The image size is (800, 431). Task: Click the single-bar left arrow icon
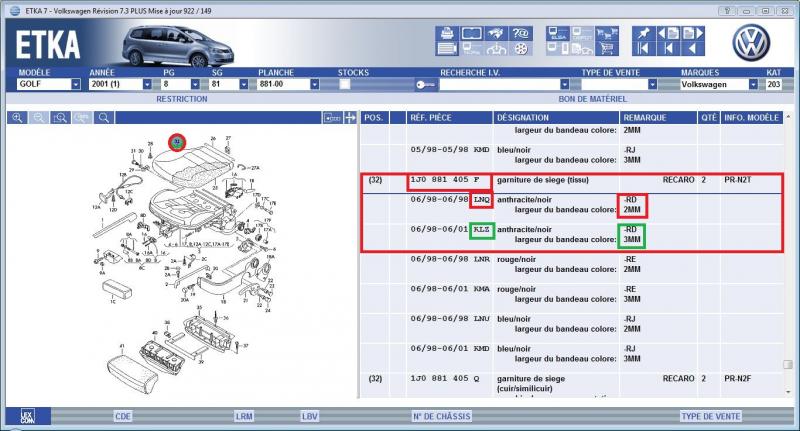click(x=668, y=49)
